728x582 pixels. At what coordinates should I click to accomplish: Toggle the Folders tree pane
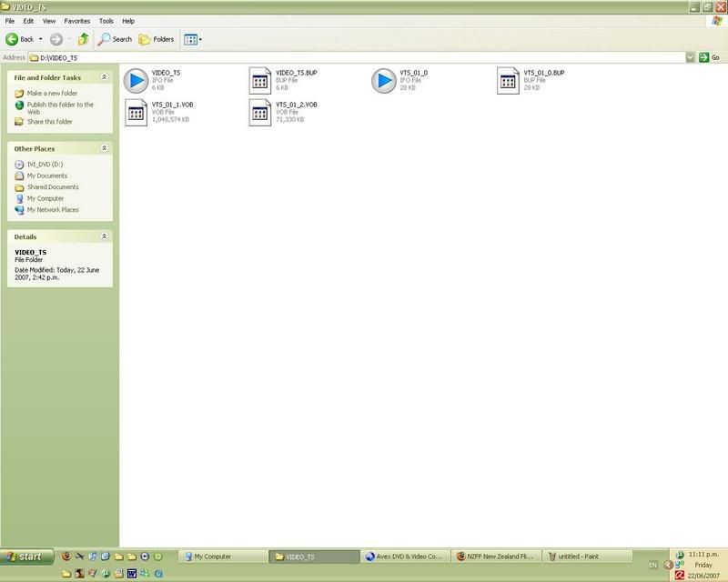pyautogui.click(x=157, y=39)
